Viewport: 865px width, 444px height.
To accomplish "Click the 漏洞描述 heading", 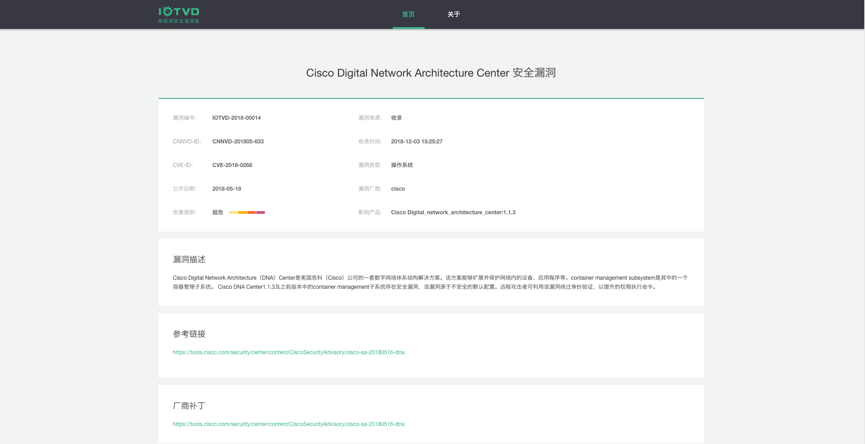I will [189, 259].
